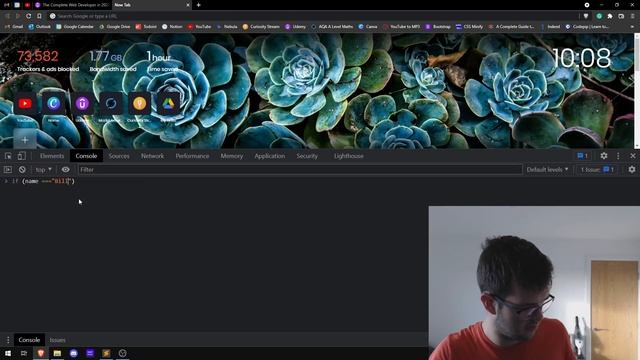Add a new shortcut with the plus tile
The image size is (640, 360).
pos(25,140)
